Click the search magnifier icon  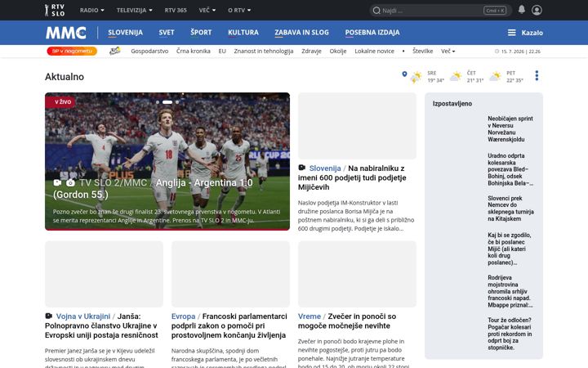coord(376,11)
